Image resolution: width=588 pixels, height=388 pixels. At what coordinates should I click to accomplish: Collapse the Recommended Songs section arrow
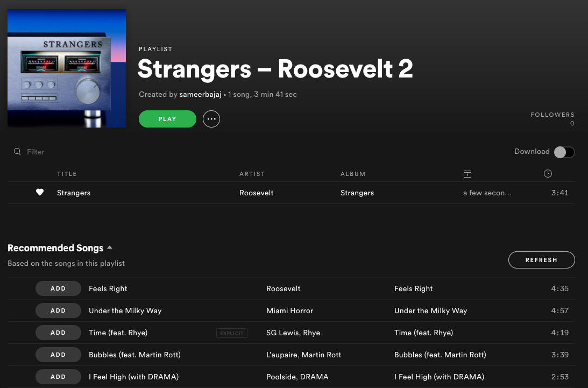coord(110,248)
